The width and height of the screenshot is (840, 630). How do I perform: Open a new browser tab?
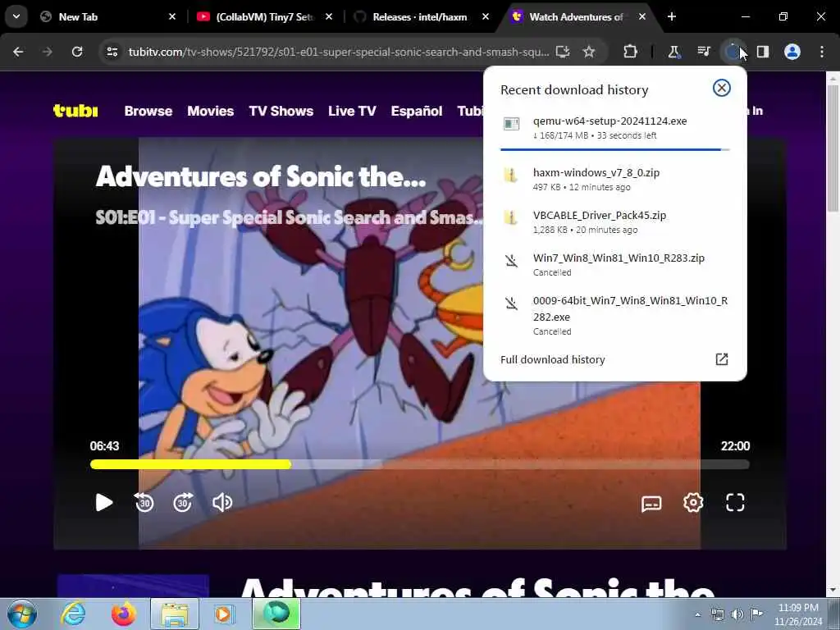672,16
